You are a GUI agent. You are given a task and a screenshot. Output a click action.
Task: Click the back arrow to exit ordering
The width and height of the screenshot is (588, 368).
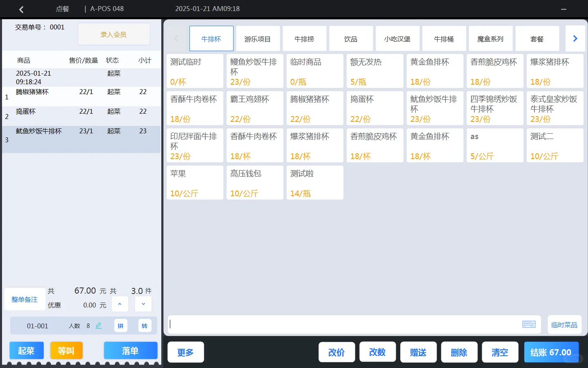point(21,9)
